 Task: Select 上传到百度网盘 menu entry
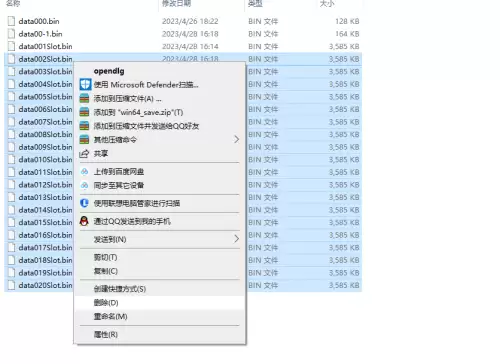(160, 172)
